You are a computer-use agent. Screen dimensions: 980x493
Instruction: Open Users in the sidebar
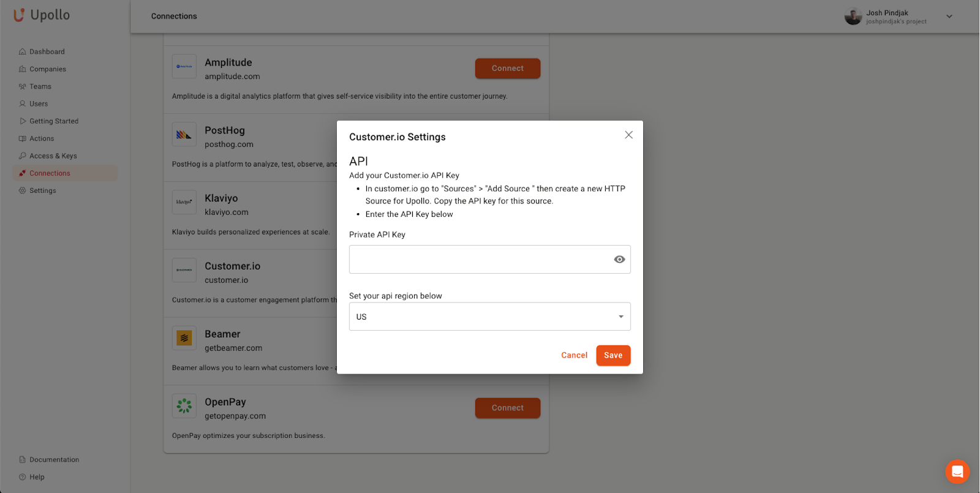(39, 103)
